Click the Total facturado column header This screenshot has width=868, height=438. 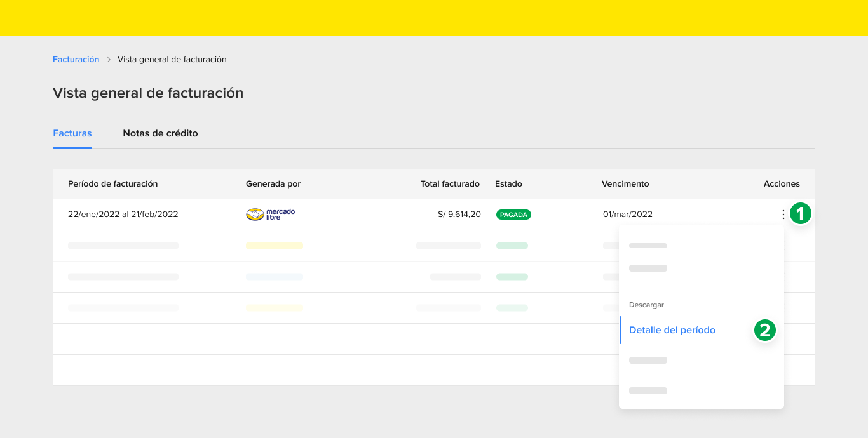[x=450, y=184]
